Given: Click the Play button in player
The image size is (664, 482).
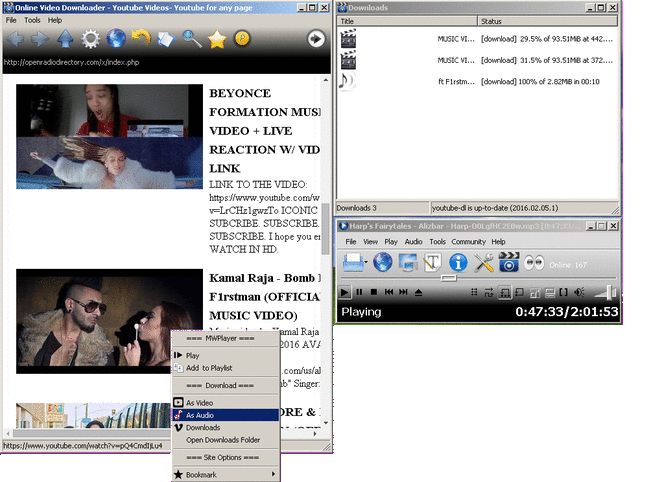Looking at the screenshot, I should point(345,292).
